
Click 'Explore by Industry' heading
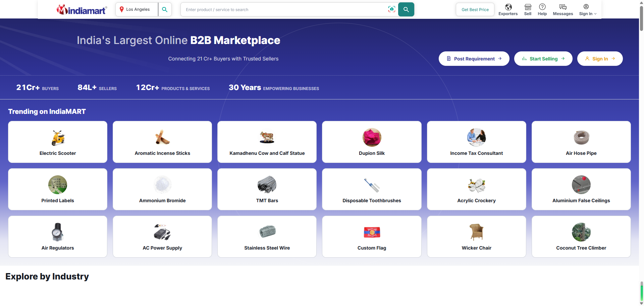(x=47, y=276)
